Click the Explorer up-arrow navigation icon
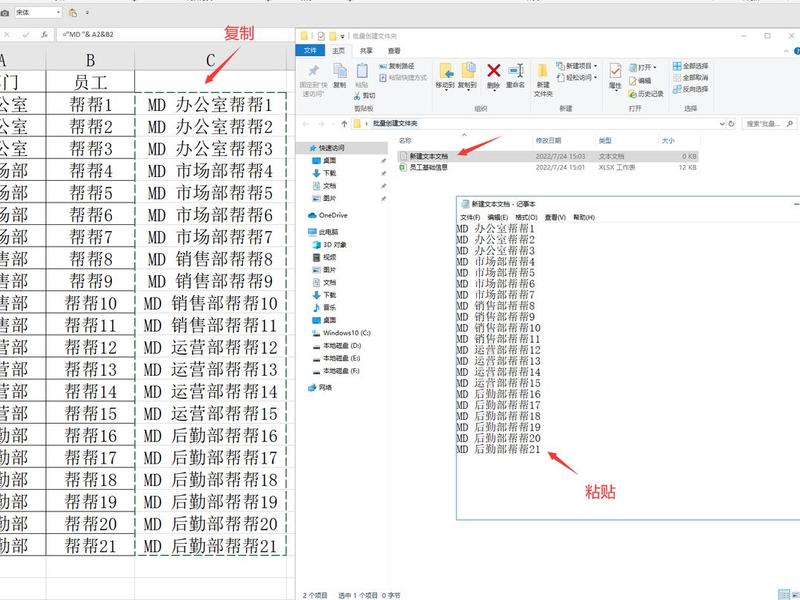The width and height of the screenshot is (800, 600). [x=344, y=123]
